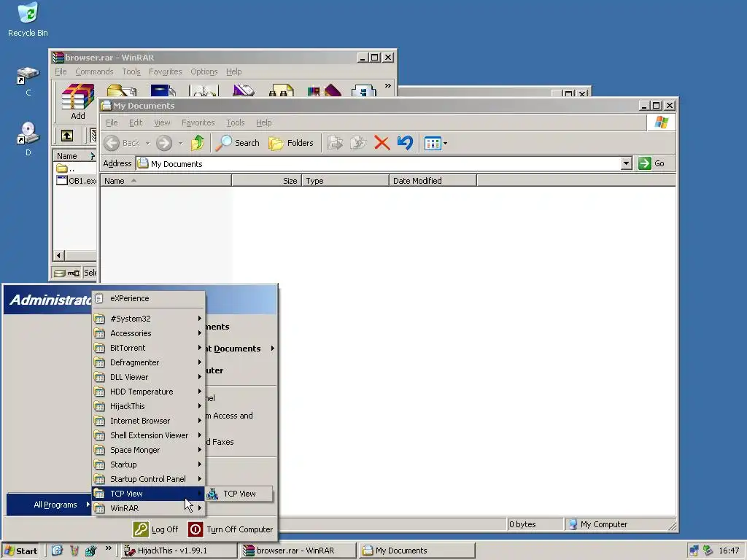Open Shell Extension Viewer folder

(149, 436)
